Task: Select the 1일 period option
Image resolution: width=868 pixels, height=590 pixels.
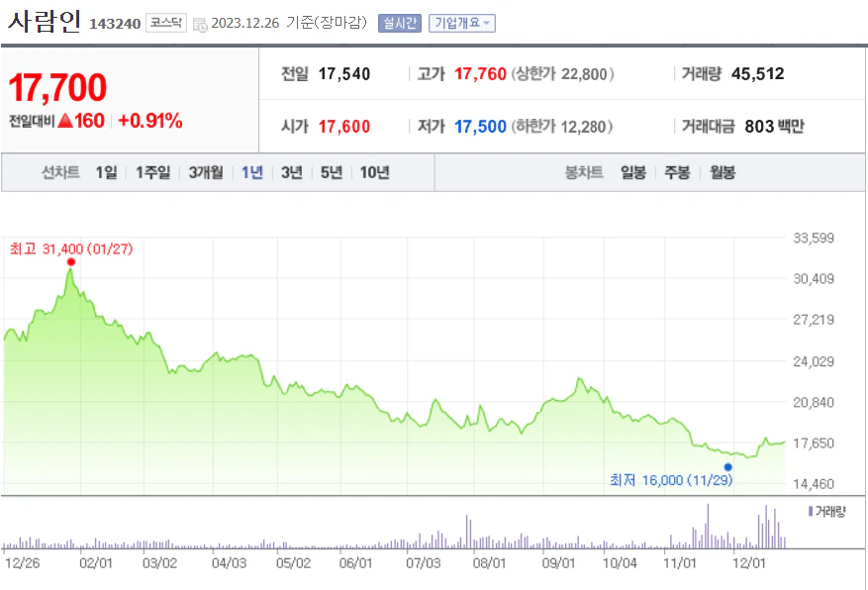Action: [x=105, y=171]
